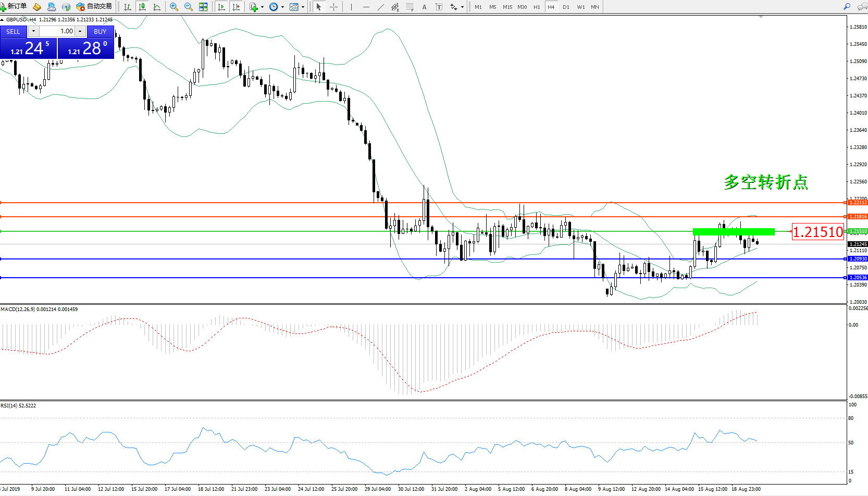The height and width of the screenshot is (496, 868).
Task: Open the indicators list dropdown
Action: (262, 7)
